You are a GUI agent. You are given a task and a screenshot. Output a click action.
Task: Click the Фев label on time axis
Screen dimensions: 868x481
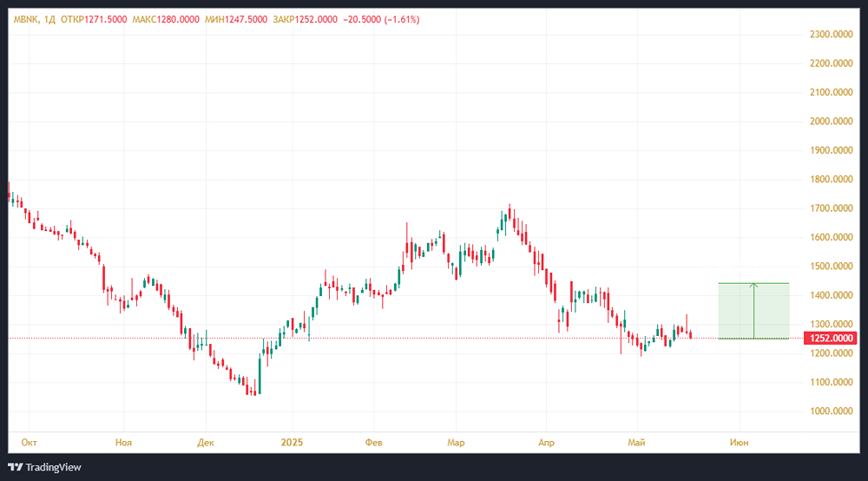(x=373, y=442)
